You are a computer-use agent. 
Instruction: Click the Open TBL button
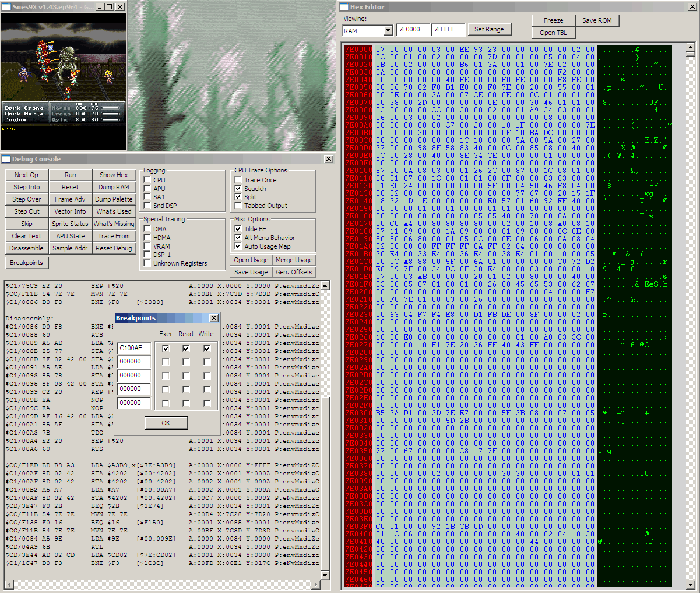pyautogui.click(x=553, y=33)
